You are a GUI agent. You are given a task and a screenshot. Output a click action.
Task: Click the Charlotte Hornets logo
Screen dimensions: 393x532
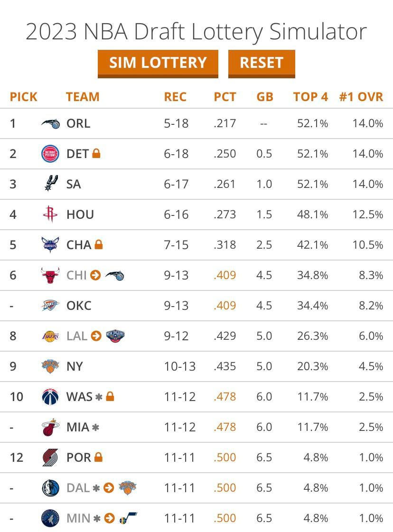50,245
